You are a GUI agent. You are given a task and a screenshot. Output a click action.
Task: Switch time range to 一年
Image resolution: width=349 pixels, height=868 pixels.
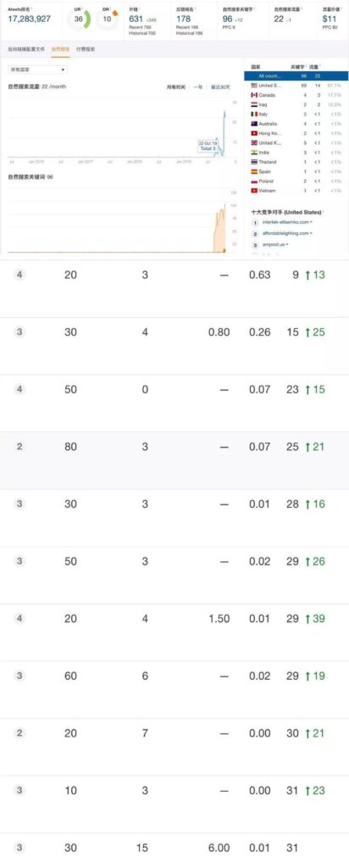pos(197,87)
